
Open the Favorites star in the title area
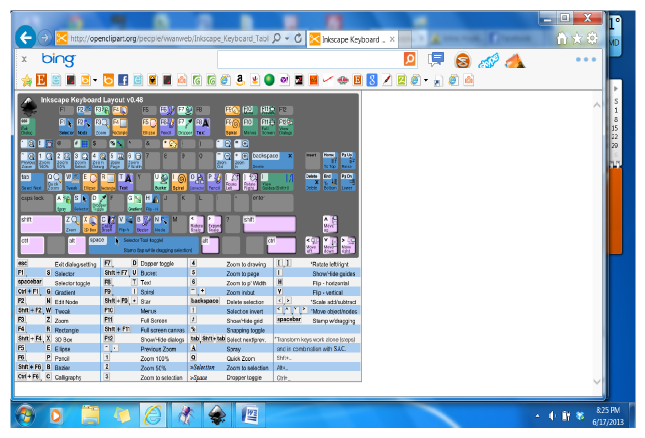[577, 39]
